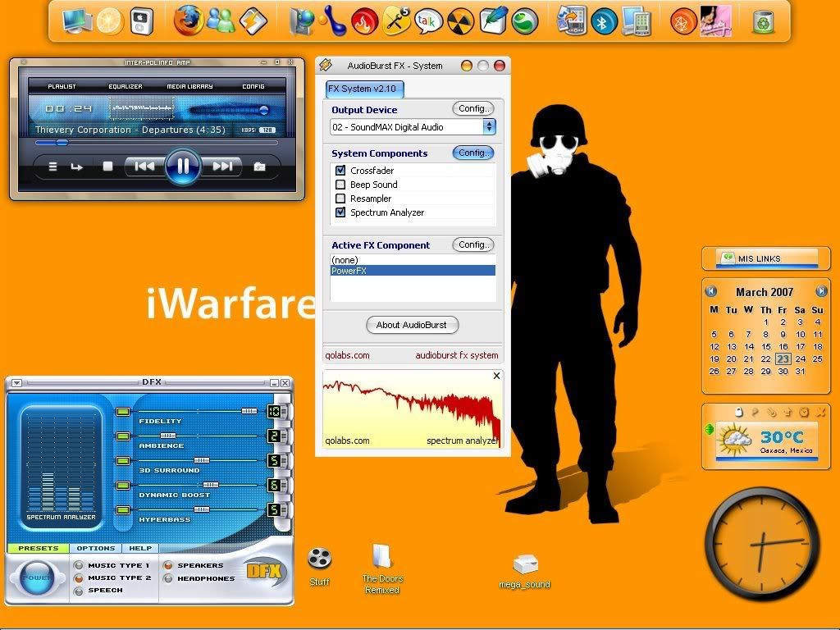This screenshot has height=630, width=840.
Task: Select Speakers output in DFX
Action: tap(168, 565)
